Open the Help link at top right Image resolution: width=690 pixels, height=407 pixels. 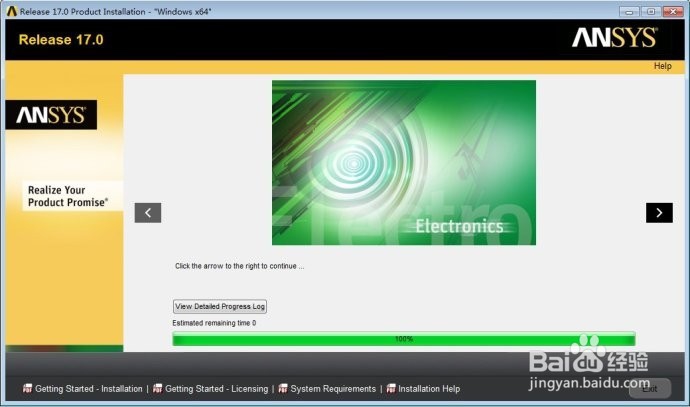pos(662,66)
